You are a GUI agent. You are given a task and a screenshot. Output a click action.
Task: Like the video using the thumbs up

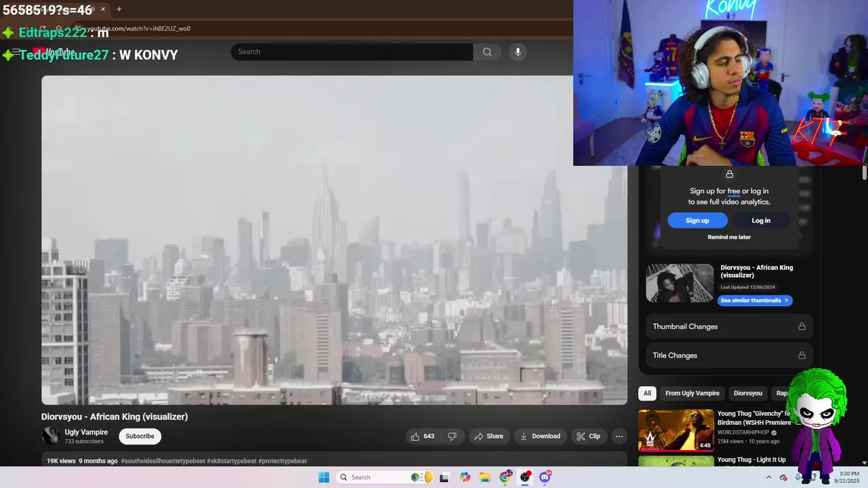[x=422, y=436]
